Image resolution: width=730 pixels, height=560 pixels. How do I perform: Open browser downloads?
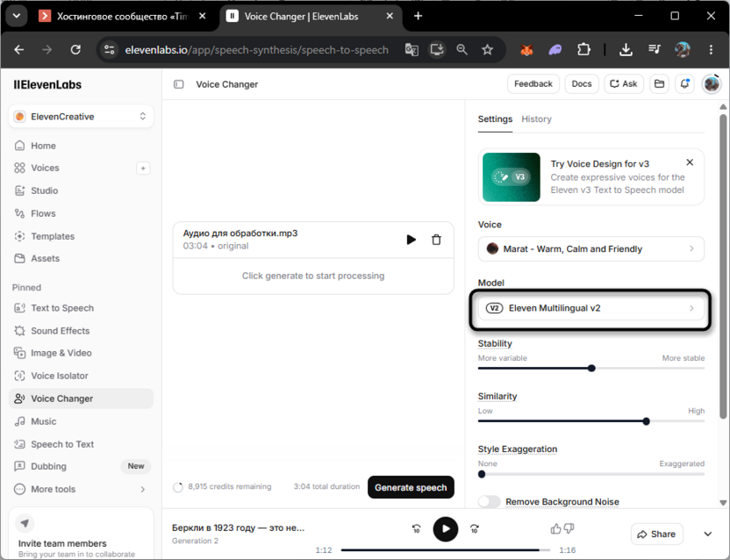coord(626,50)
